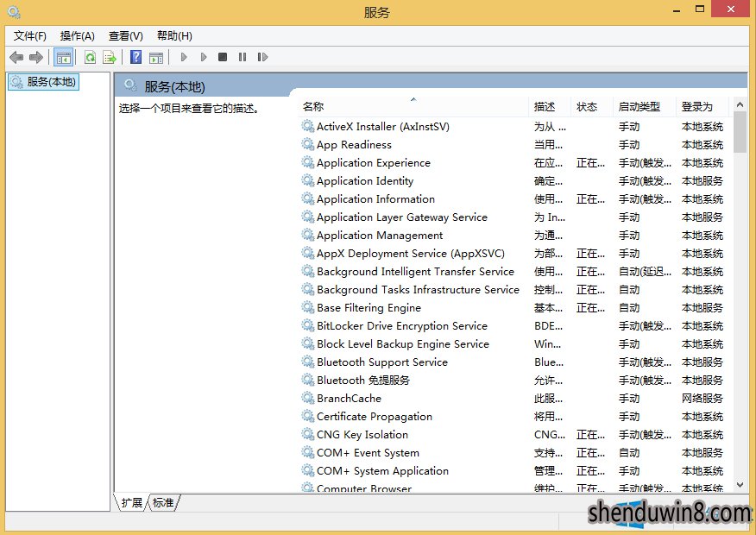Click the scrollbar down arrow

pos(740,485)
